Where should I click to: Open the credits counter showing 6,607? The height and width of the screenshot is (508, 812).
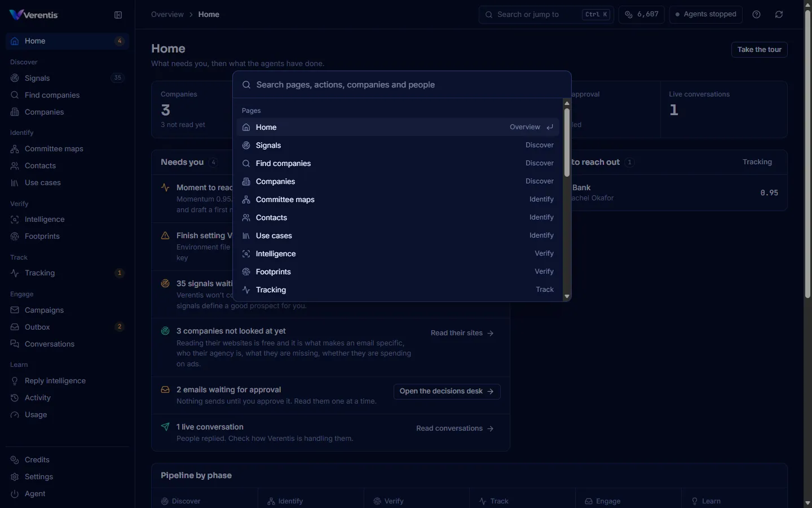pyautogui.click(x=642, y=15)
